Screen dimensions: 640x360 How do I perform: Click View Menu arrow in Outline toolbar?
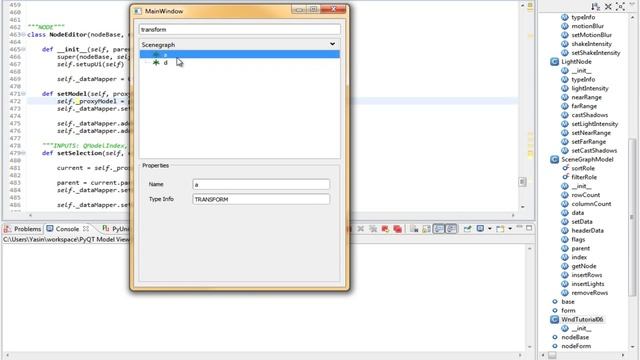click(x=633, y=4)
